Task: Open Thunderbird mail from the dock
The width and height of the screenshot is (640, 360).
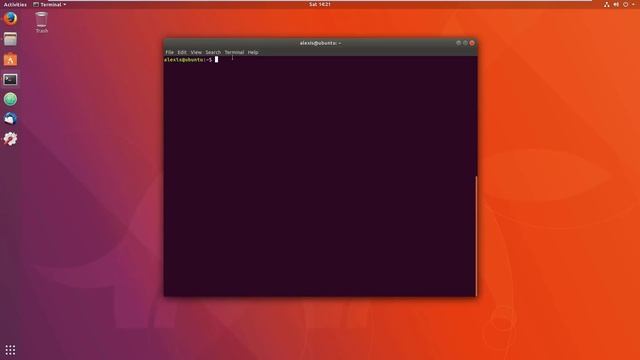Action: tap(10, 119)
